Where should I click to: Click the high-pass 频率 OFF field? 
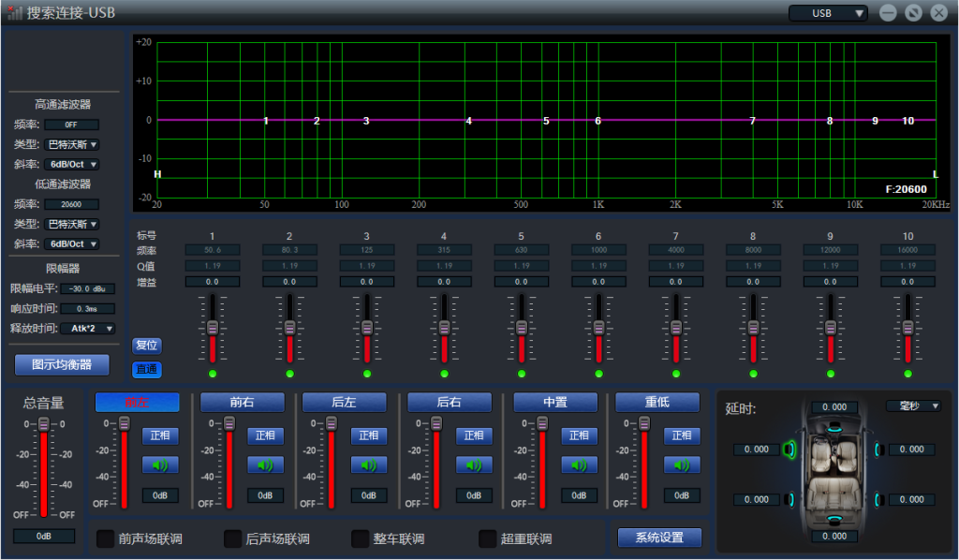point(71,125)
